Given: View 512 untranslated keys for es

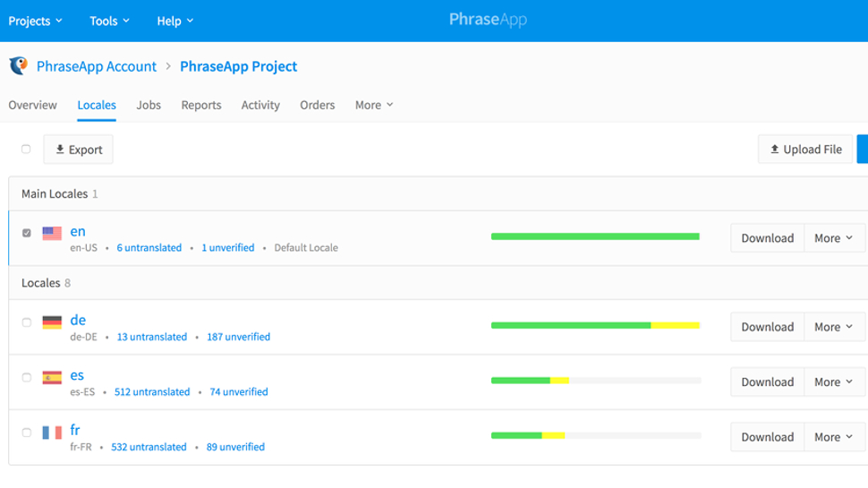Looking at the screenshot, I should [x=152, y=391].
